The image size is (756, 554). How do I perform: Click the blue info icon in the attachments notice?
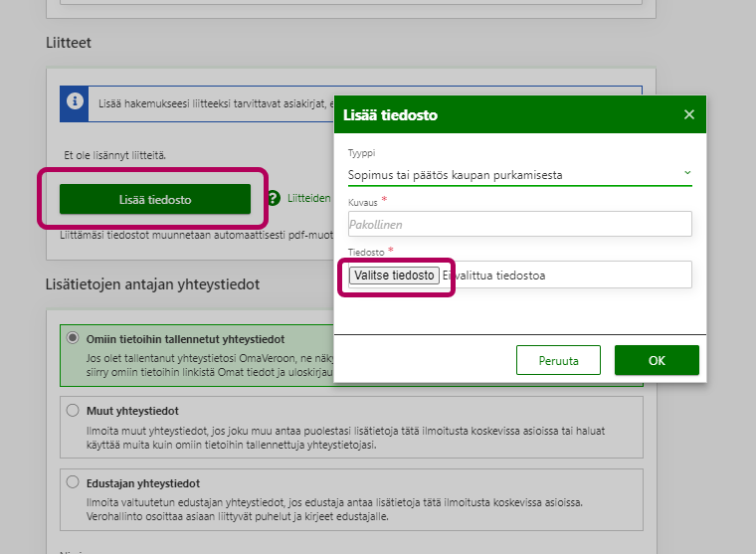[x=74, y=102]
